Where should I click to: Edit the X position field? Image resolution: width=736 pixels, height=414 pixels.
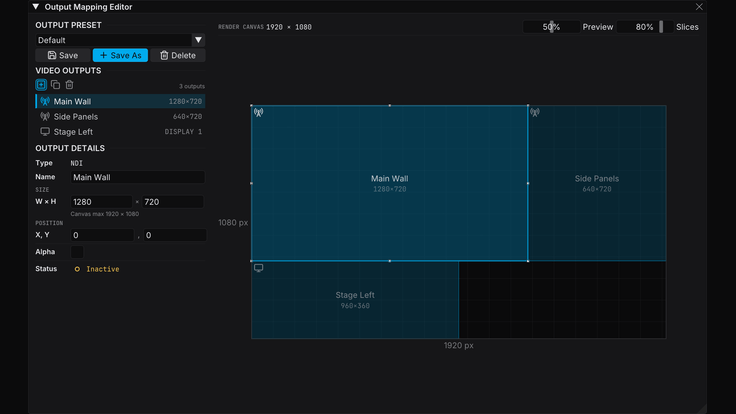coord(102,235)
